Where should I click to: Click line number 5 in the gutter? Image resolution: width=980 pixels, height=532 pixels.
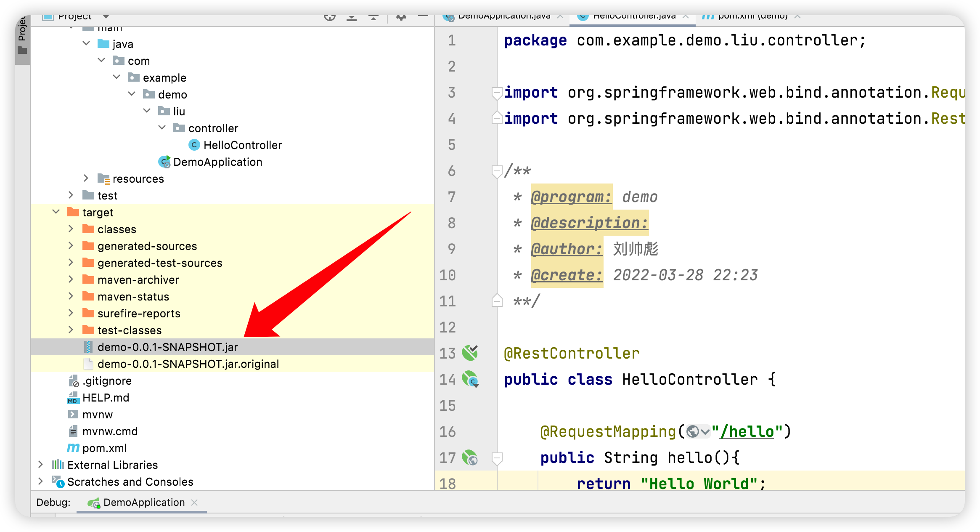pos(452,144)
